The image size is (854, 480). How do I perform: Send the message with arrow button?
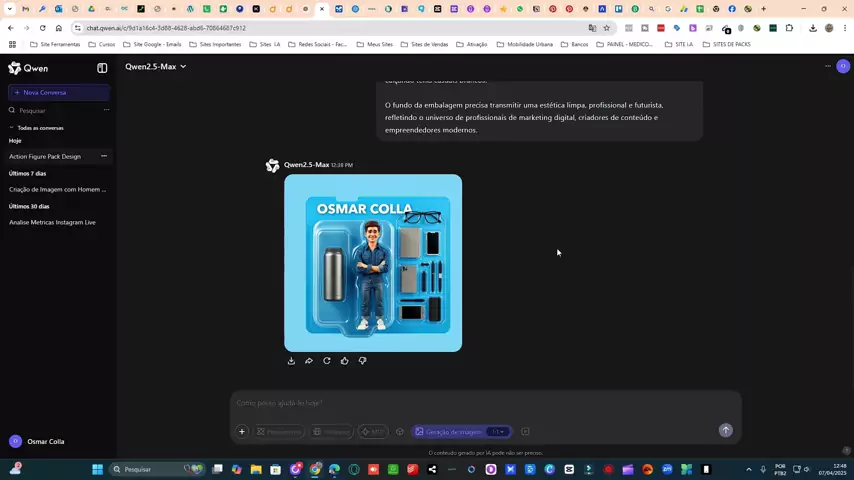tap(725, 430)
